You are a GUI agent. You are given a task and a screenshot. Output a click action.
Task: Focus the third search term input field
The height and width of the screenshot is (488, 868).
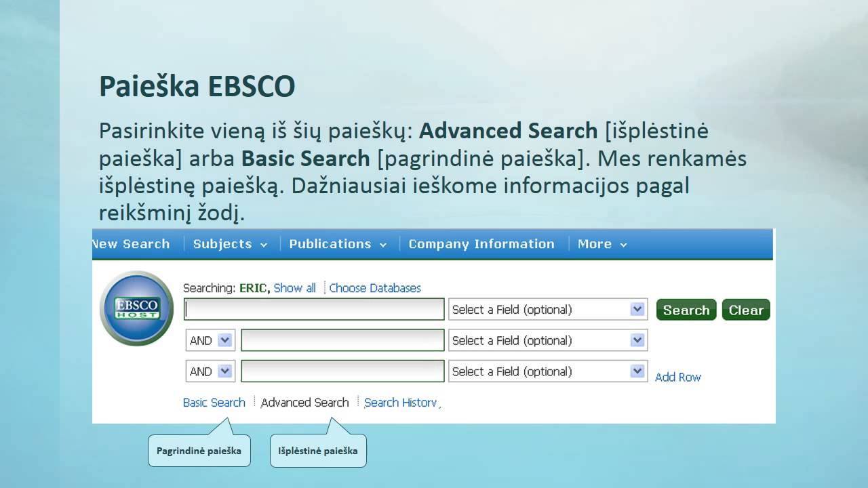pos(342,371)
